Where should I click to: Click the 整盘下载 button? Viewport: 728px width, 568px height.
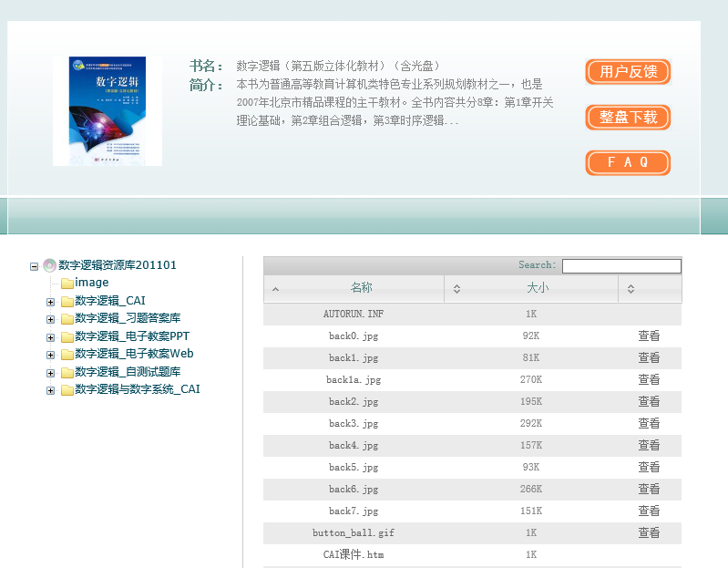pyautogui.click(x=628, y=118)
